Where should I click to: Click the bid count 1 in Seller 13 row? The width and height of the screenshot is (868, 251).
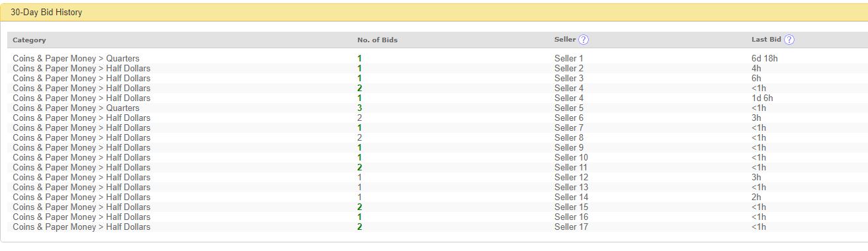359,188
